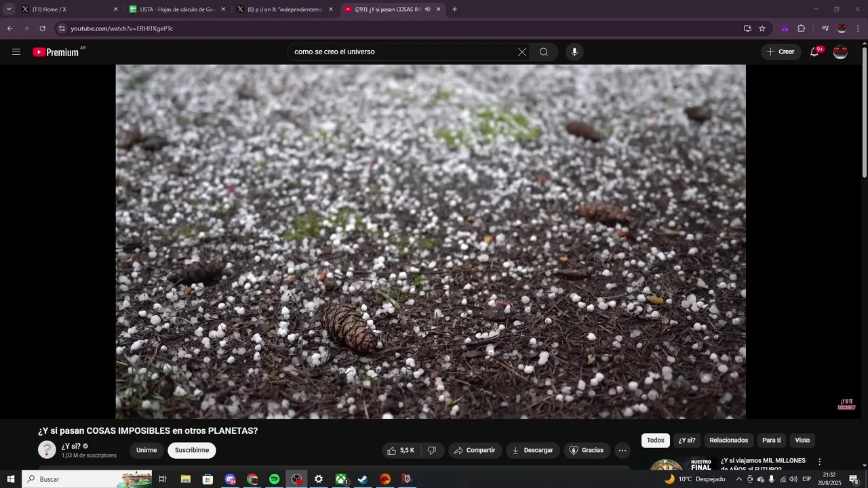Open new browser tab
Screen dimensions: 868x488
tap(454, 9)
